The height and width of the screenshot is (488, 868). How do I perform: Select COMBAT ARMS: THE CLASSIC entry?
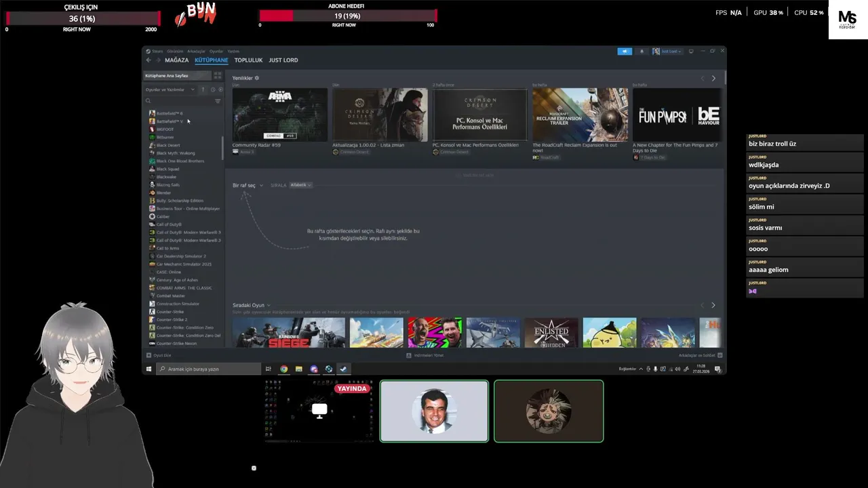pyautogui.click(x=184, y=288)
